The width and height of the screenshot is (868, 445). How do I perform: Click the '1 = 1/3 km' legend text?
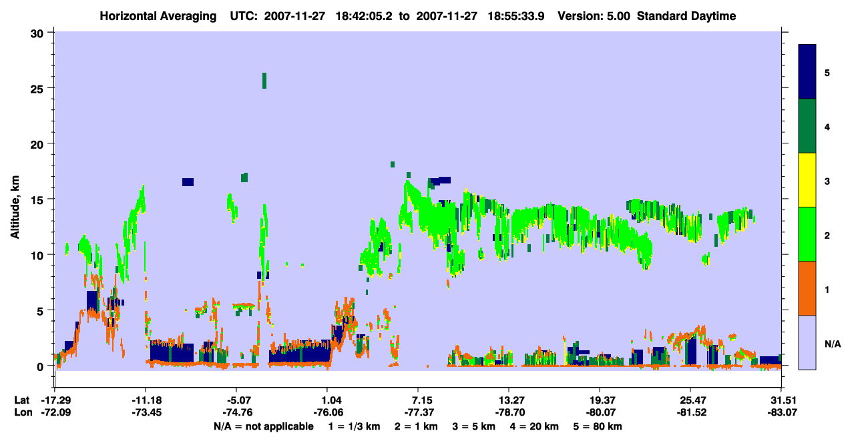click(355, 426)
